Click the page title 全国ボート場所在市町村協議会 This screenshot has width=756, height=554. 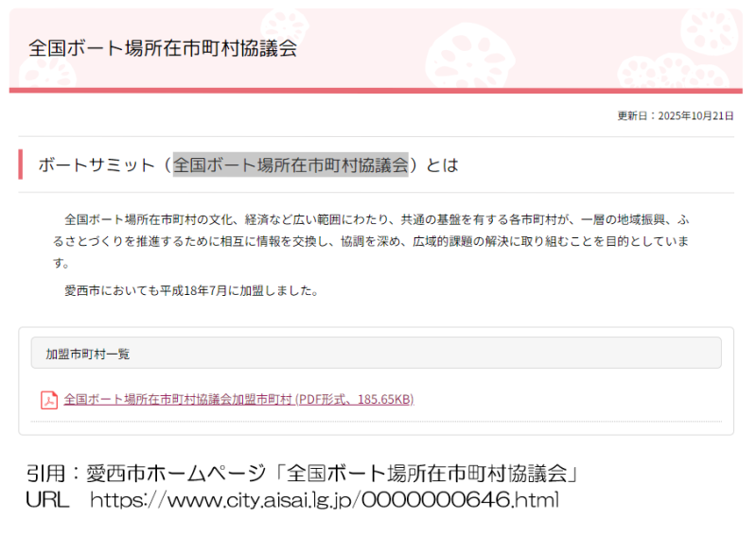click(163, 49)
